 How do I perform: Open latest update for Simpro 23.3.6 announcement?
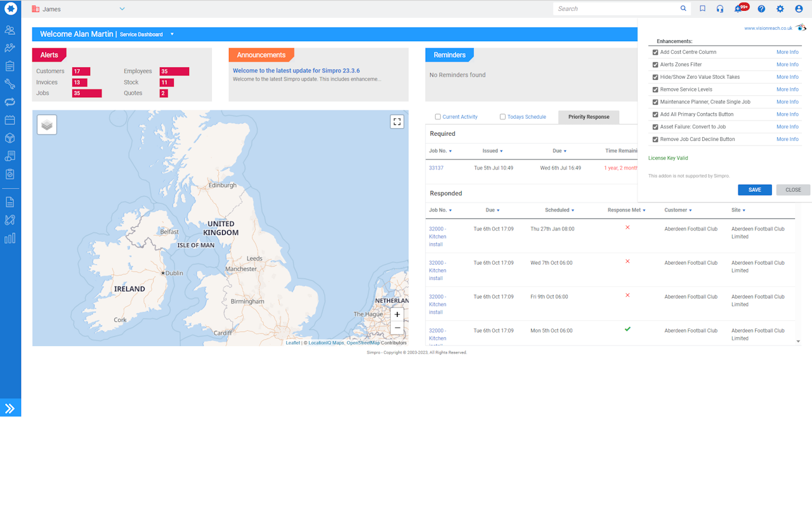[296, 71]
